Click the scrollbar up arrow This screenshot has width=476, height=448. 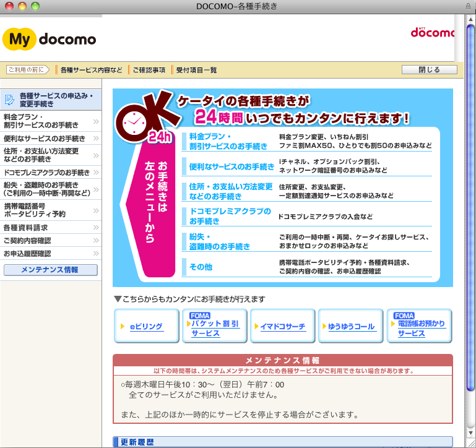[x=470, y=19]
